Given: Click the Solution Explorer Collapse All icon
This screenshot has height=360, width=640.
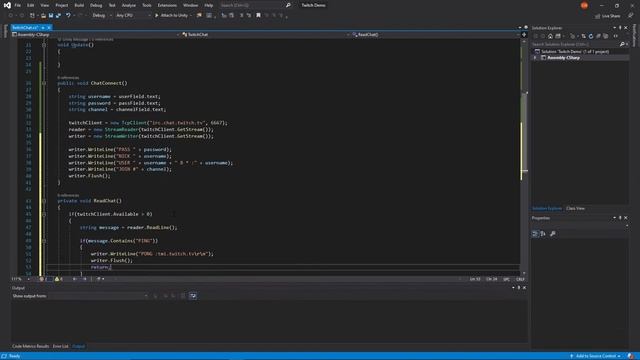Looking at the screenshot, I should [598, 36].
